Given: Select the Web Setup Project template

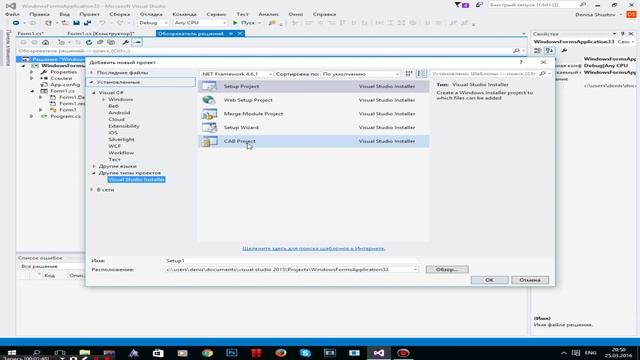Looking at the screenshot, I should pyautogui.click(x=313, y=100).
